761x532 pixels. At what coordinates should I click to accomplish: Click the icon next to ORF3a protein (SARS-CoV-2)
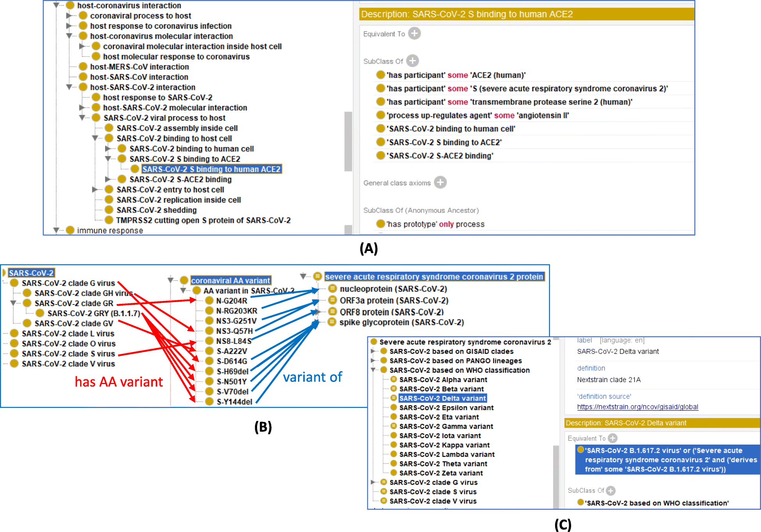[x=332, y=300]
